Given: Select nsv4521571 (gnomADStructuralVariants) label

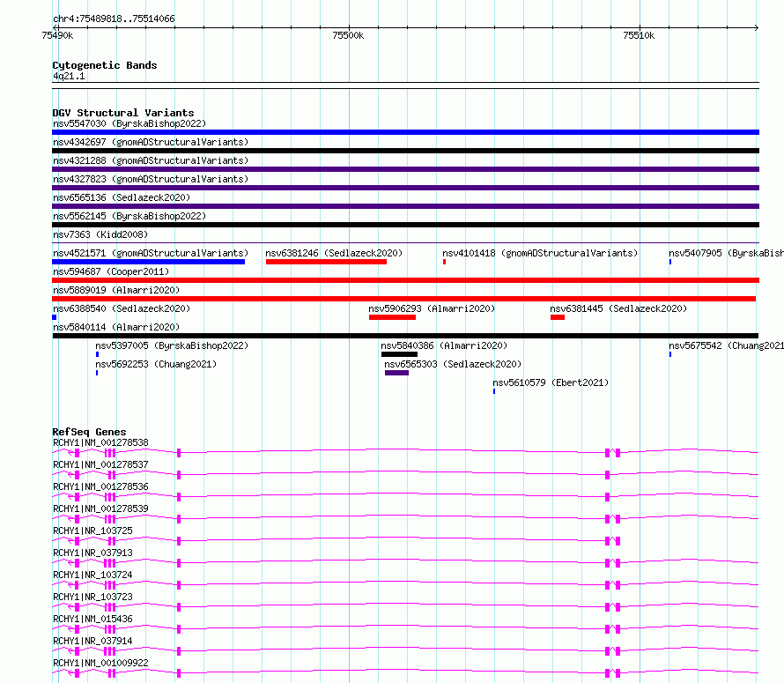Looking at the screenshot, I should tap(151, 253).
